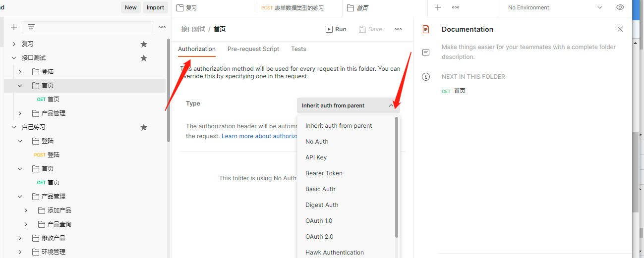Open the Authorization tab
Image resolution: width=644 pixels, height=258 pixels.
pyautogui.click(x=197, y=49)
